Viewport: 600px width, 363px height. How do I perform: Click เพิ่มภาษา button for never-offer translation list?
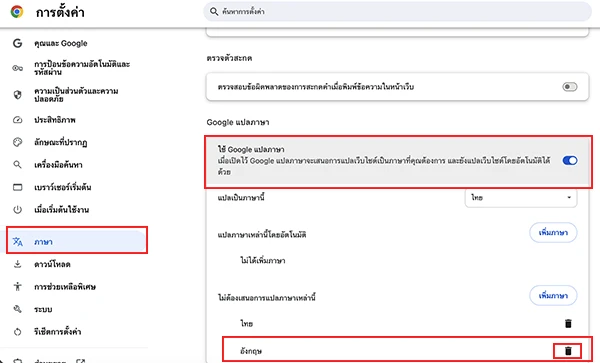point(553,296)
